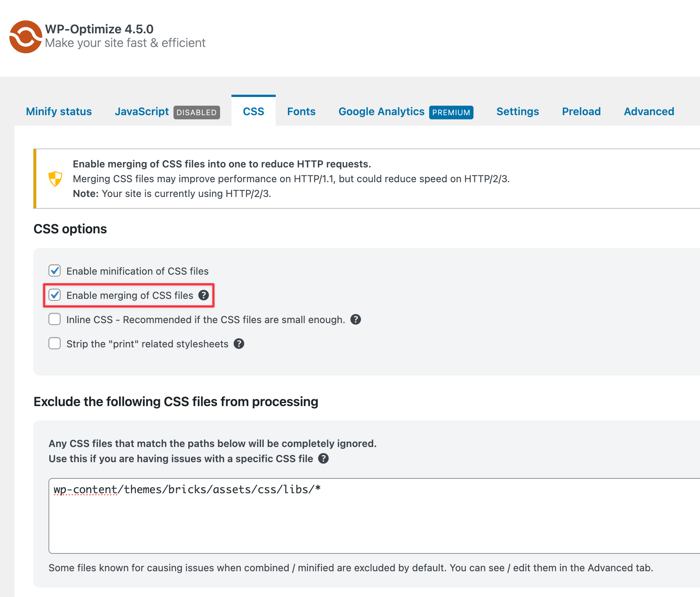Toggle Enable merging of CSS files checkbox
Viewport: 700px width, 597px height.
[55, 295]
